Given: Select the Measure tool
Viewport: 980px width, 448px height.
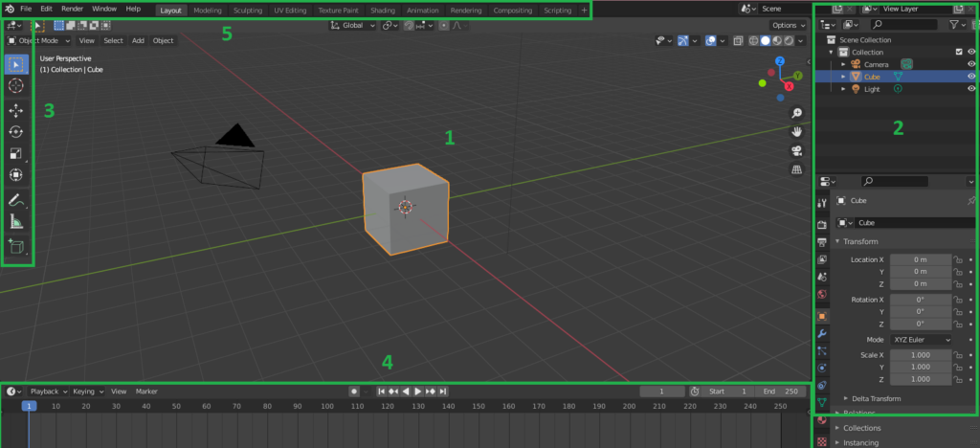Looking at the screenshot, I should pyautogui.click(x=16, y=222).
